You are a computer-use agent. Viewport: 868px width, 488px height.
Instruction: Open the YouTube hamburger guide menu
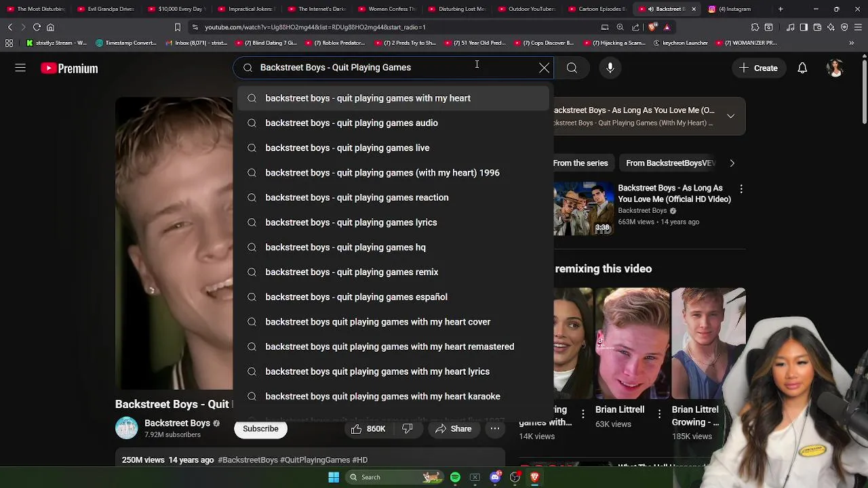[20, 68]
